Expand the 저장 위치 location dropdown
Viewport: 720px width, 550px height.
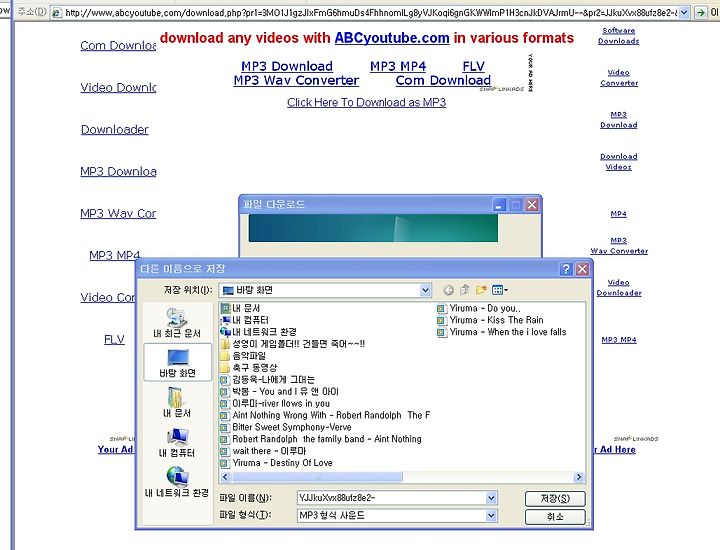(425, 290)
